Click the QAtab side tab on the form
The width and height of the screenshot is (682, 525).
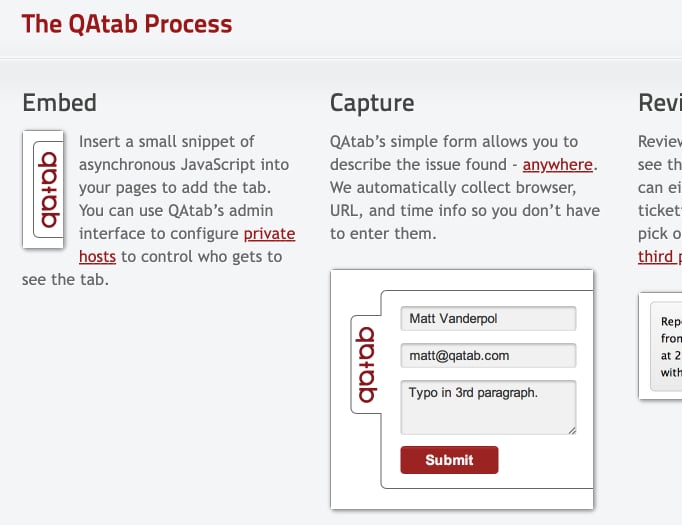tap(366, 364)
